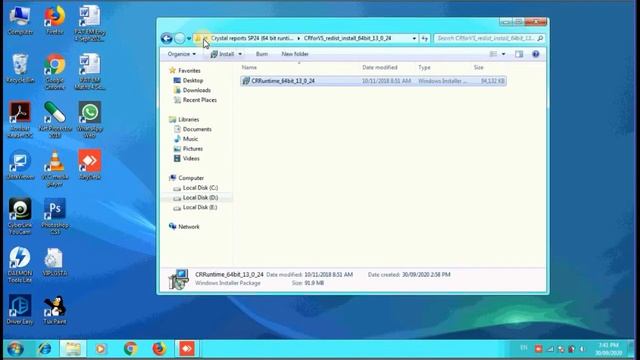Open AnyDesk from the taskbar
Viewport: 640px width, 360px height.
pyautogui.click(x=187, y=349)
